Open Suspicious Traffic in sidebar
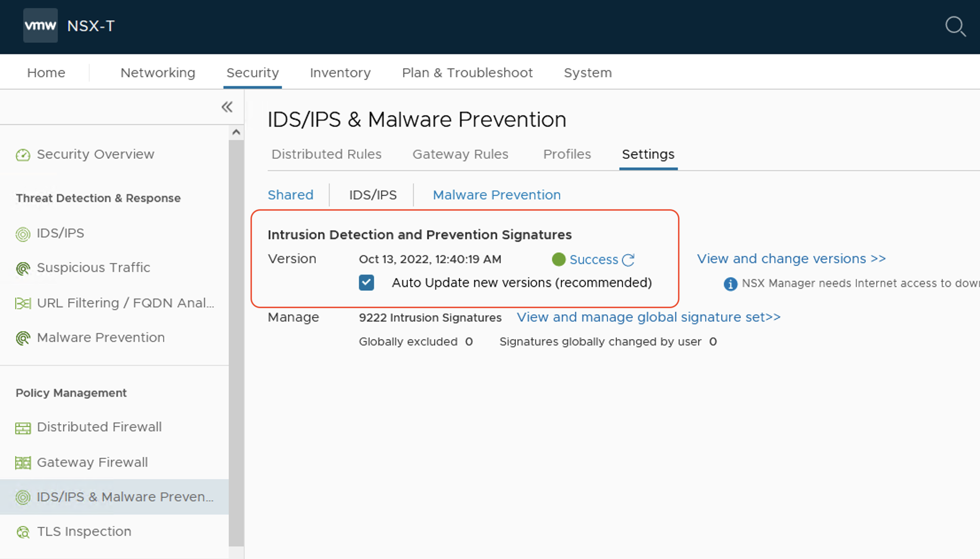The width and height of the screenshot is (980, 559). (93, 268)
